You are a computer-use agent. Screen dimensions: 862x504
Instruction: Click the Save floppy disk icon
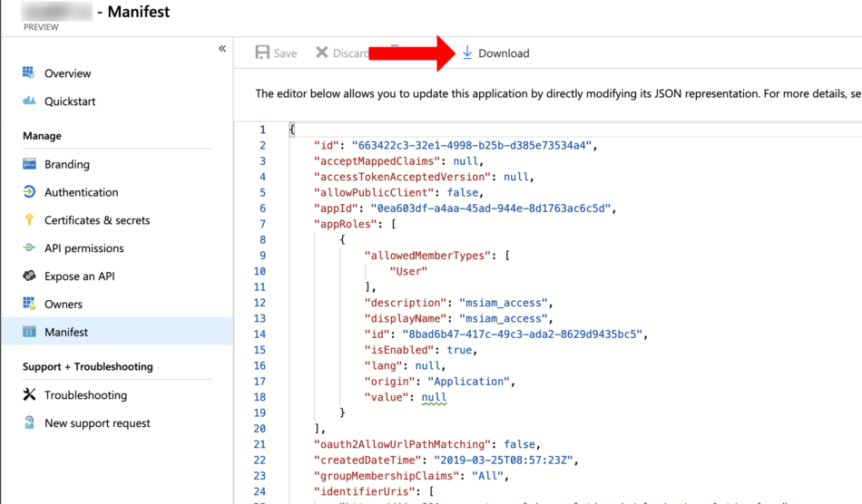[262, 53]
